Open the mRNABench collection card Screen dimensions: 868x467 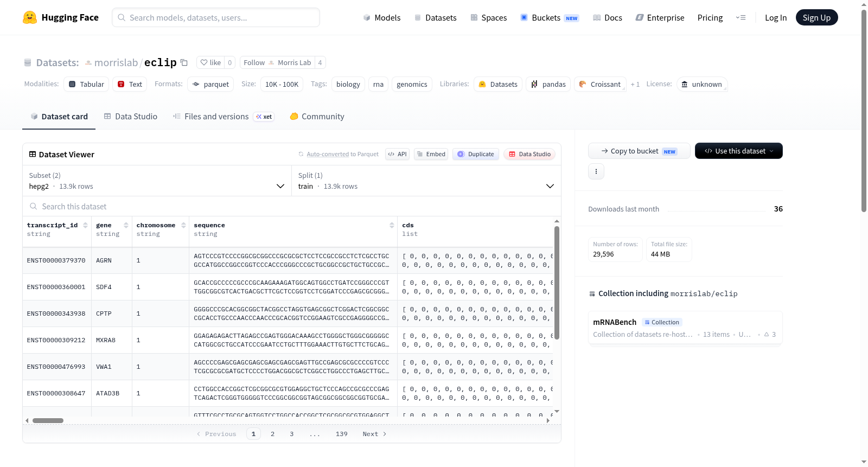coord(685,328)
